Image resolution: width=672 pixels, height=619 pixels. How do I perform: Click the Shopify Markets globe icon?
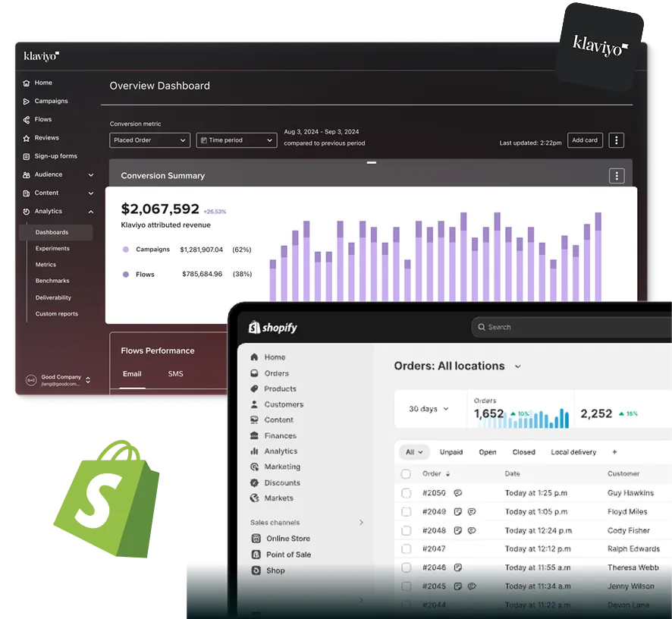coord(254,498)
